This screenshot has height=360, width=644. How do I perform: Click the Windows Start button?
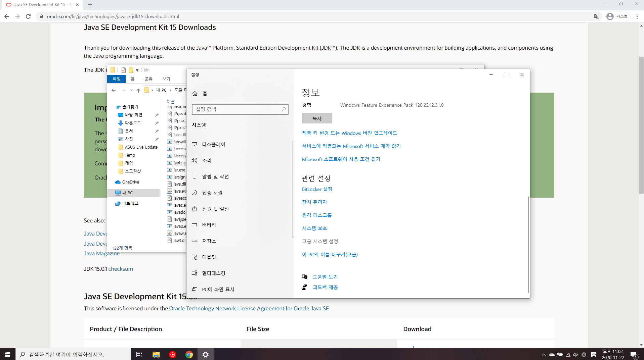[x=7, y=354]
